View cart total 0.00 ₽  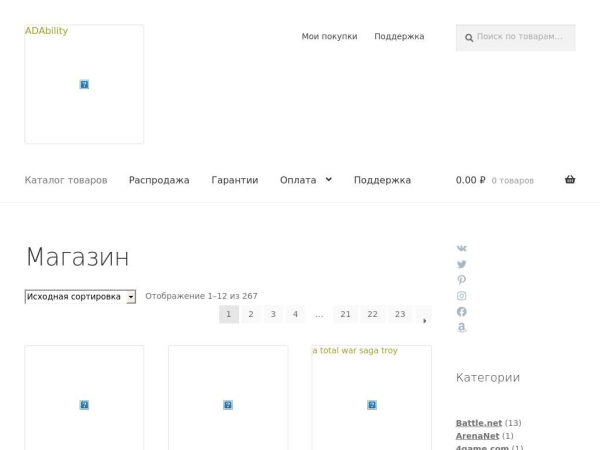coord(470,180)
